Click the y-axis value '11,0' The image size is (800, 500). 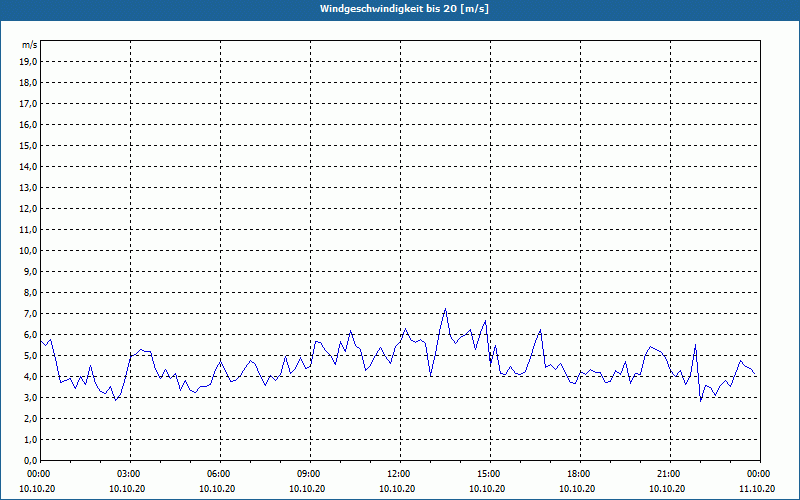point(30,230)
